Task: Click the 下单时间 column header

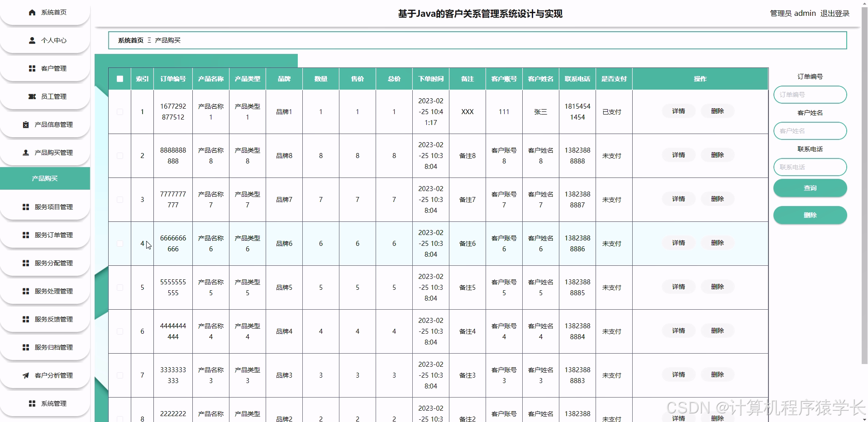Action: point(431,79)
